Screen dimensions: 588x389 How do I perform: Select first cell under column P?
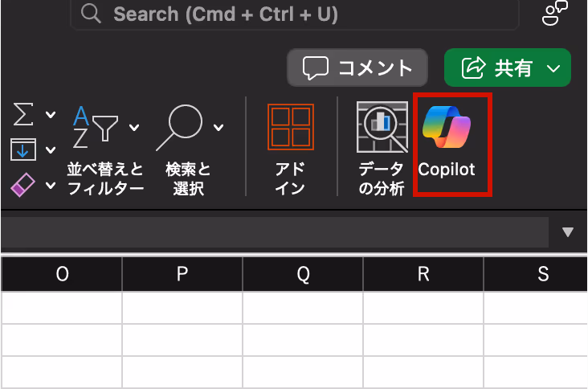click(182, 308)
